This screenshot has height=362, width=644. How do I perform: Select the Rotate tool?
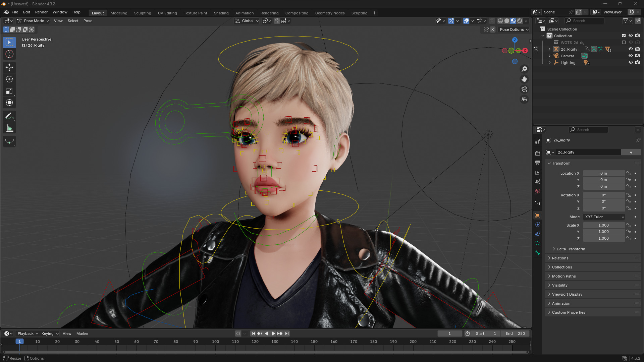pos(9,79)
